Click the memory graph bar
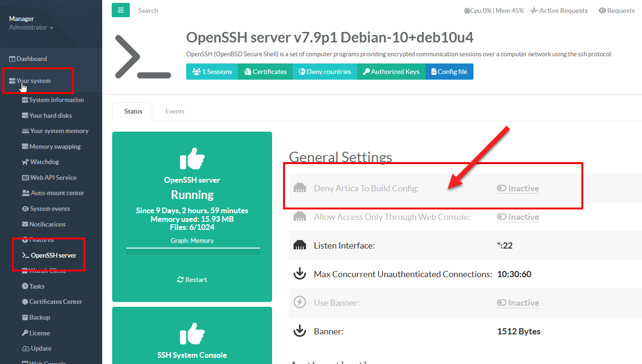 click(x=193, y=251)
